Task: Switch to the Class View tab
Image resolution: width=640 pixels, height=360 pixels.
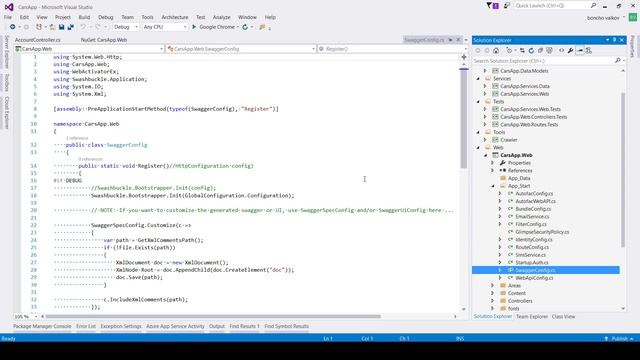Action: point(563,317)
